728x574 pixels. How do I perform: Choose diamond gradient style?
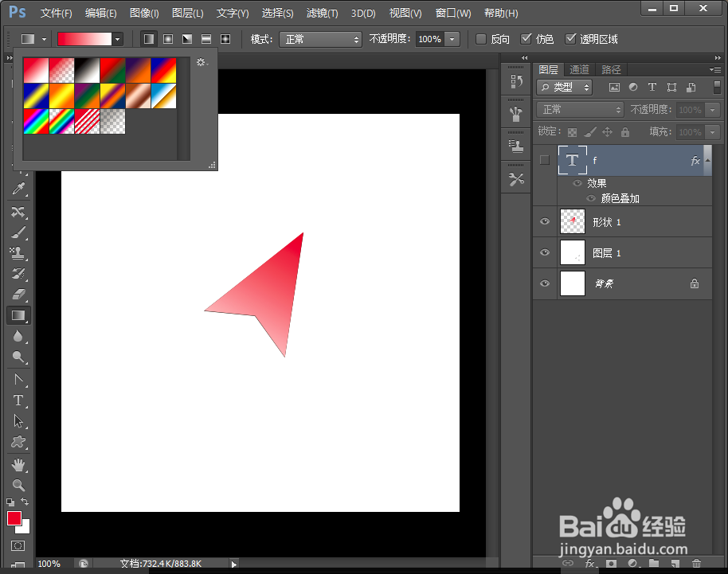(x=225, y=39)
